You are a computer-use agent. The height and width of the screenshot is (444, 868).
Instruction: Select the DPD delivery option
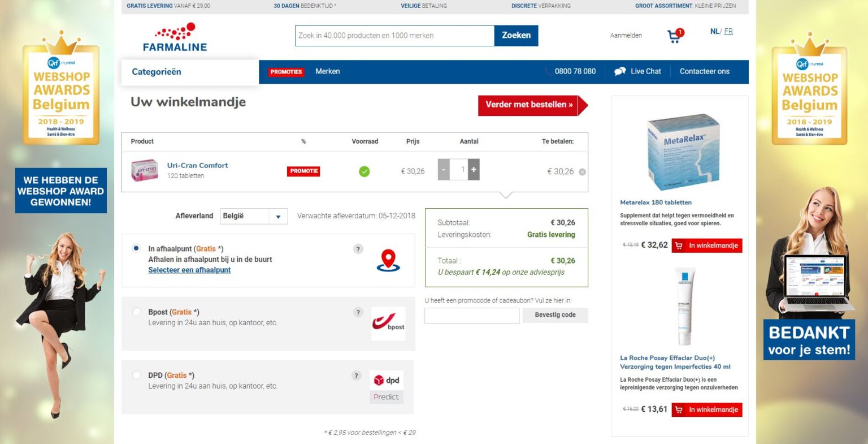click(136, 375)
